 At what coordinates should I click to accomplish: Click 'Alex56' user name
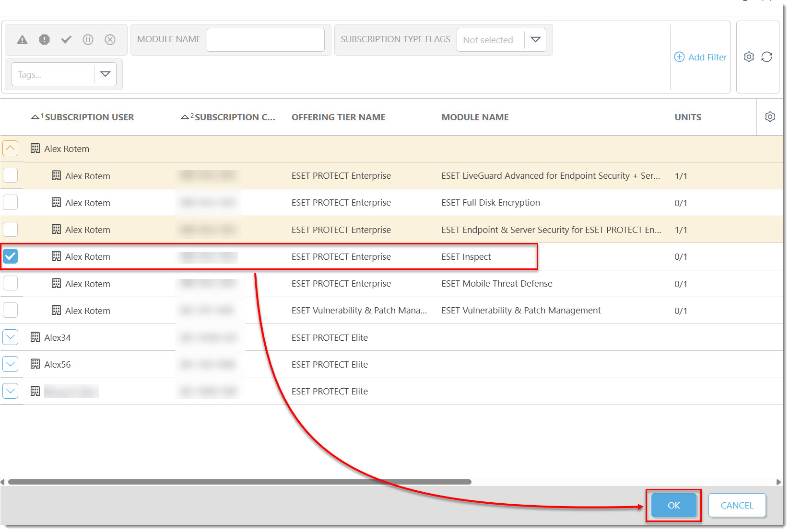[57, 364]
